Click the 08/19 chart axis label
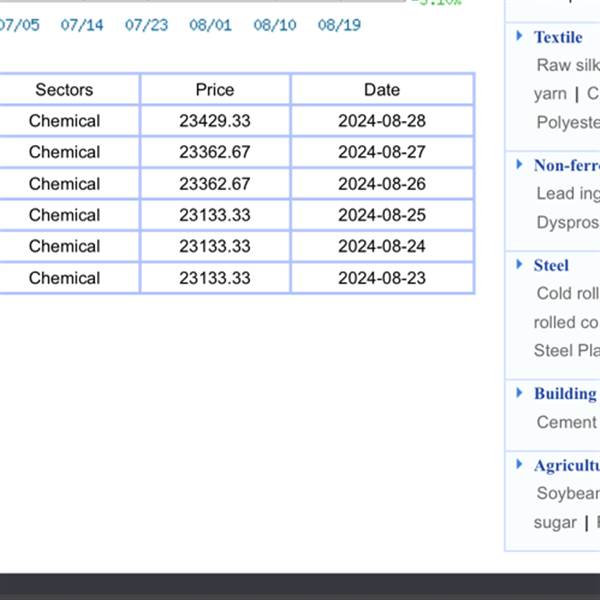The width and height of the screenshot is (600, 600). 340,25
